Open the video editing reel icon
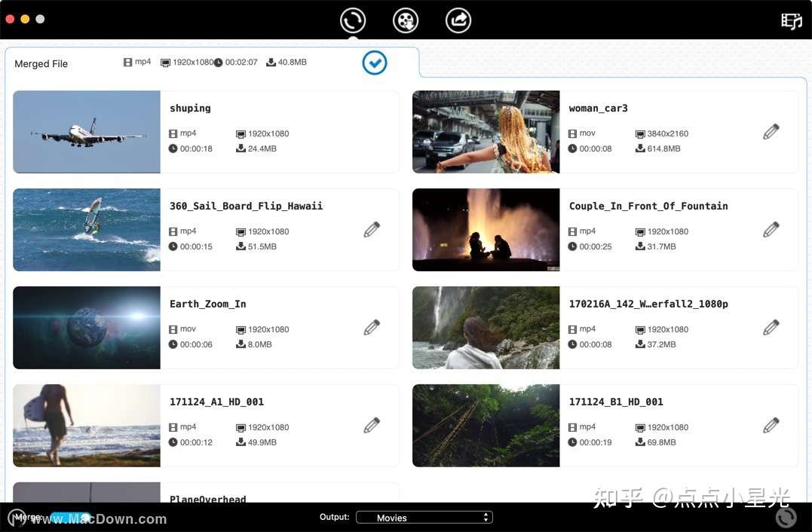The width and height of the screenshot is (812, 532). (406, 20)
